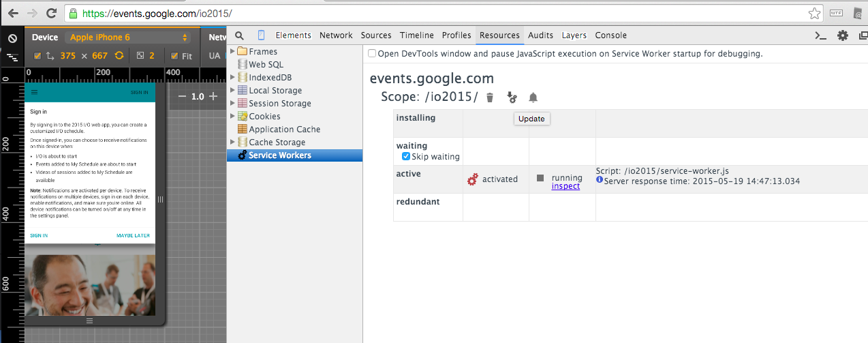Expand the Cookies tree node
The image size is (868, 343).
[x=232, y=116]
